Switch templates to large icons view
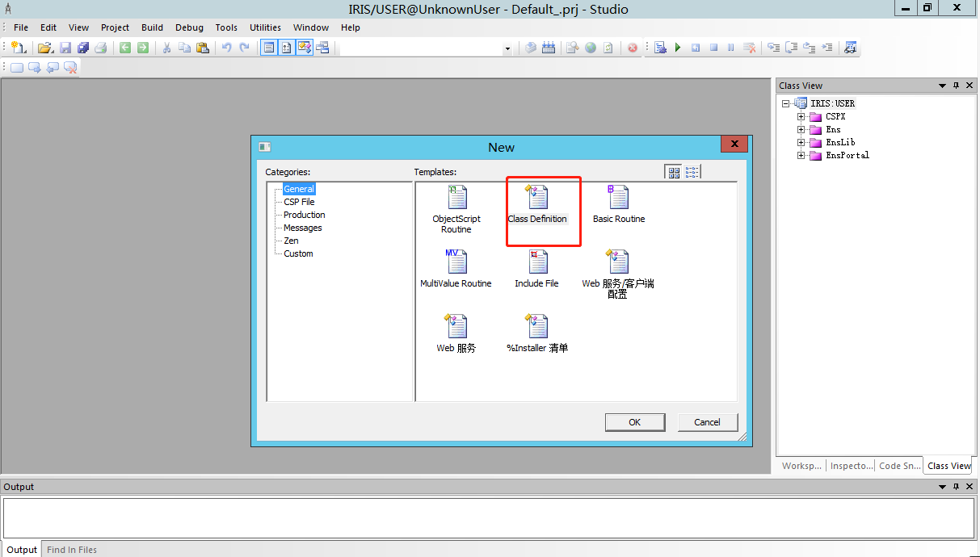This screenshot has width=980, height=557. point(674,172)
